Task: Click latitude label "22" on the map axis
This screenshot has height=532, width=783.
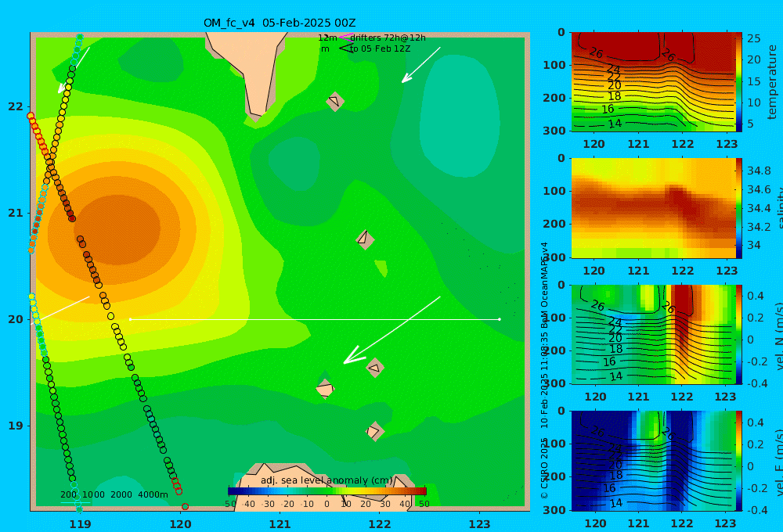Action: 16,106
